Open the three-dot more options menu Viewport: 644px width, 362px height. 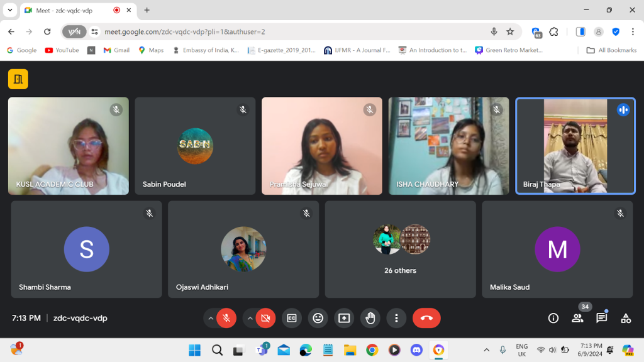point(396,318)
